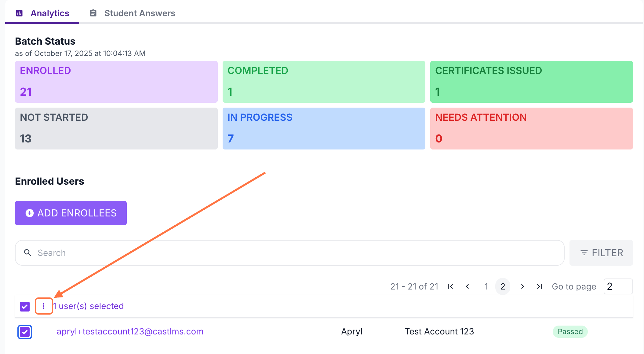Deselect the apryl+testaccount123 row checkbox
This screenshot has width=644, height=354.
point(25,332)
